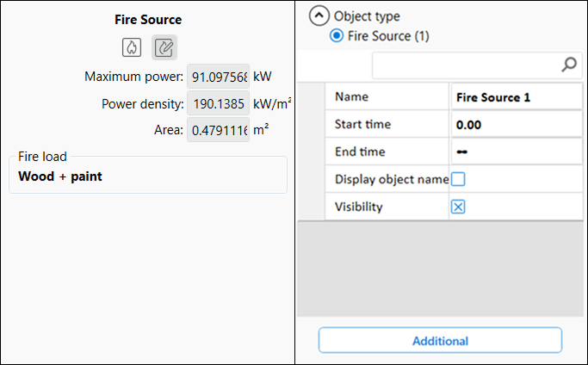
Task: Uncheck the Visibility checkbox
Action: (458, 207)
